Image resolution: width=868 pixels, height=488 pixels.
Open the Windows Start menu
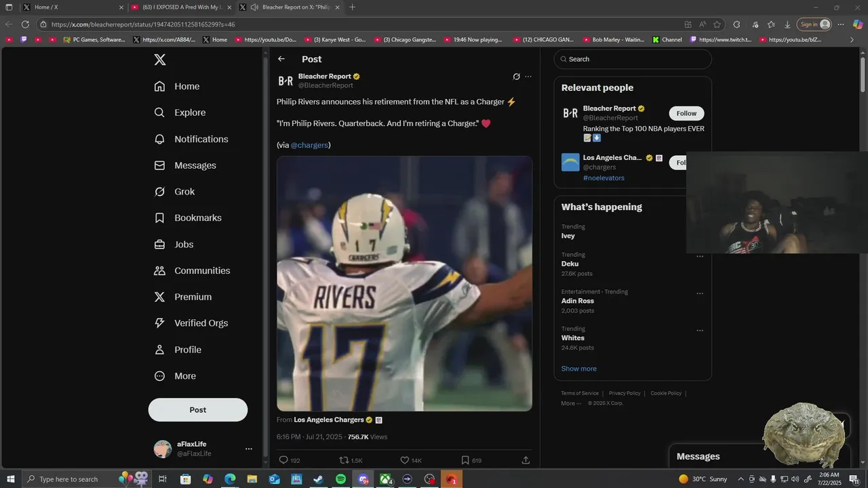(11, 479)
